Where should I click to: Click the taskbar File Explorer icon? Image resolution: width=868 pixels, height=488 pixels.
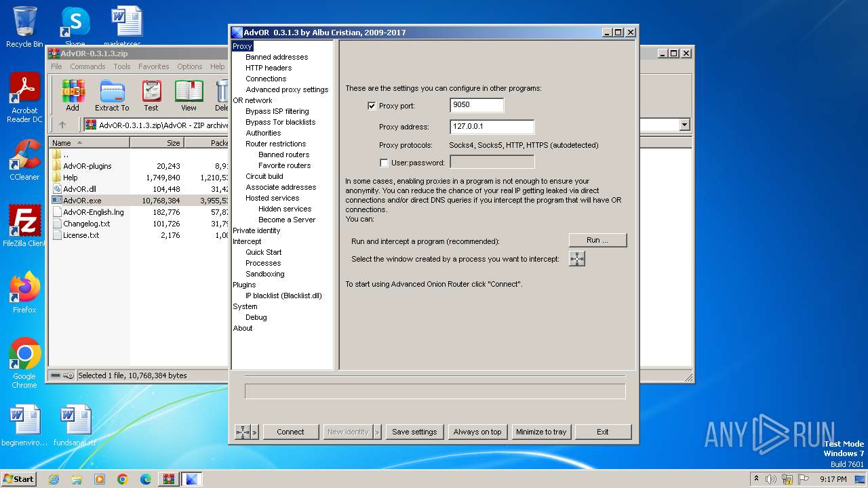[77, 479]
